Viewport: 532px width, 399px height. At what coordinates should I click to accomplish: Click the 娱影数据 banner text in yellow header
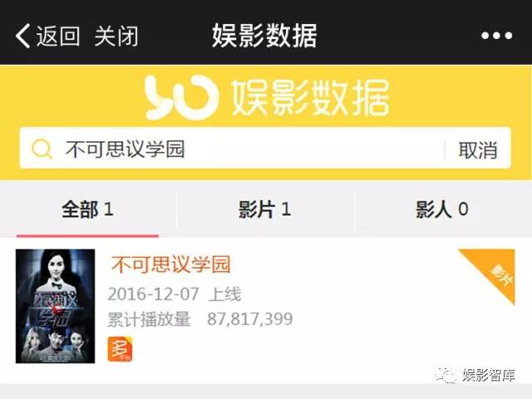[x=310, y=98]
